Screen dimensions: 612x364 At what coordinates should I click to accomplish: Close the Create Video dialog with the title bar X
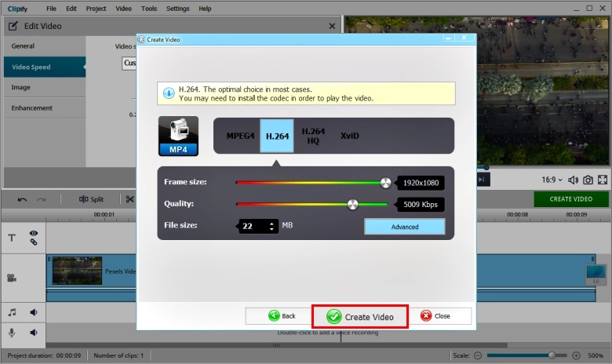coord(464,38)
